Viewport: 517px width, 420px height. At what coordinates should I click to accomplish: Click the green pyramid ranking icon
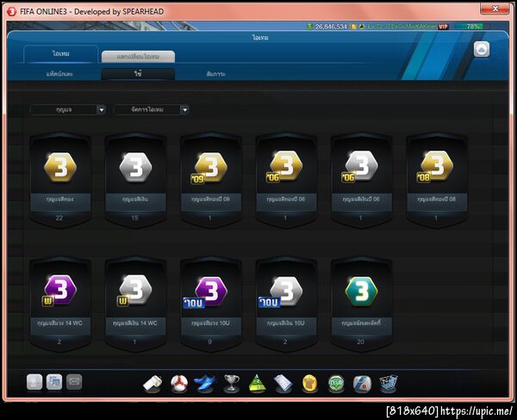coord(257,384)
